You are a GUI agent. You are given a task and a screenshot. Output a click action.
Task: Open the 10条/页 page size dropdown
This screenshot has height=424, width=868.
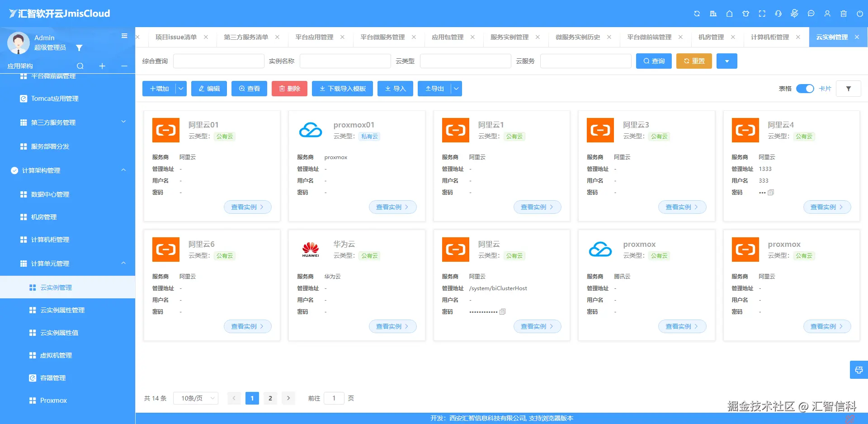click(196, 398)
